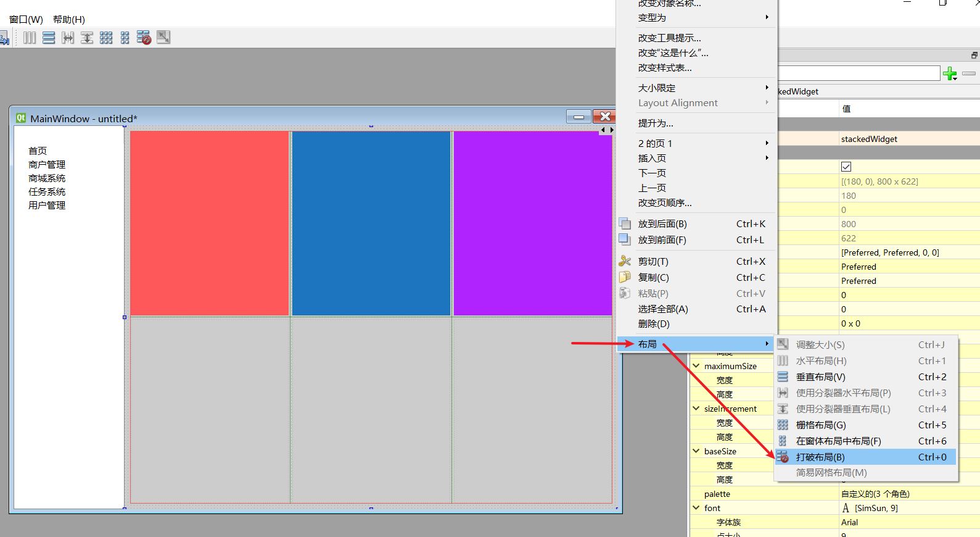Float the property editor dock panel
The image size is (980, 537).
(974, 55)
